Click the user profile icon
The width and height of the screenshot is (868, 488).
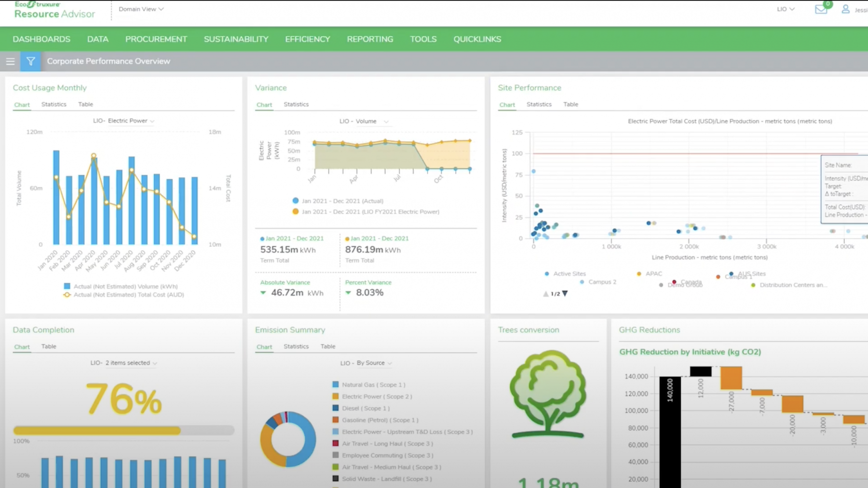coord(845,9)
